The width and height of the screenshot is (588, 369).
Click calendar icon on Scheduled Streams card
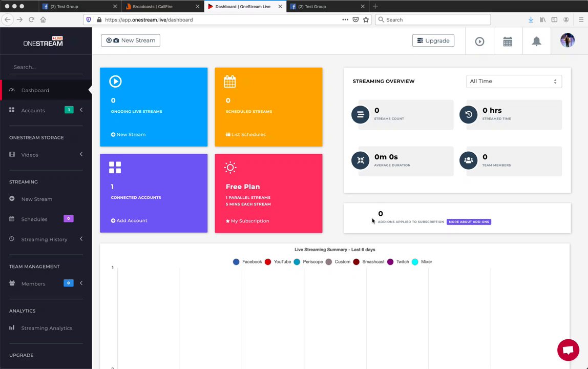230,81
